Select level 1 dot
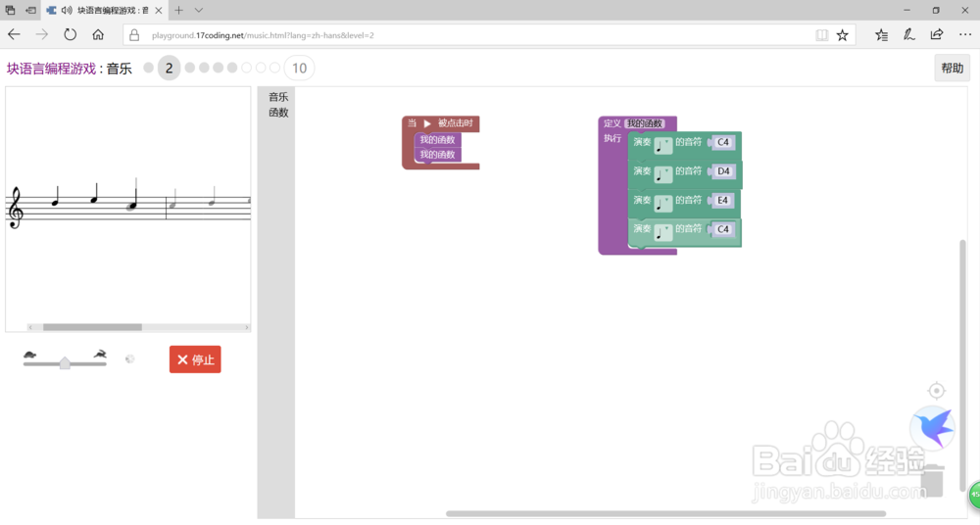 pos(148,68)
